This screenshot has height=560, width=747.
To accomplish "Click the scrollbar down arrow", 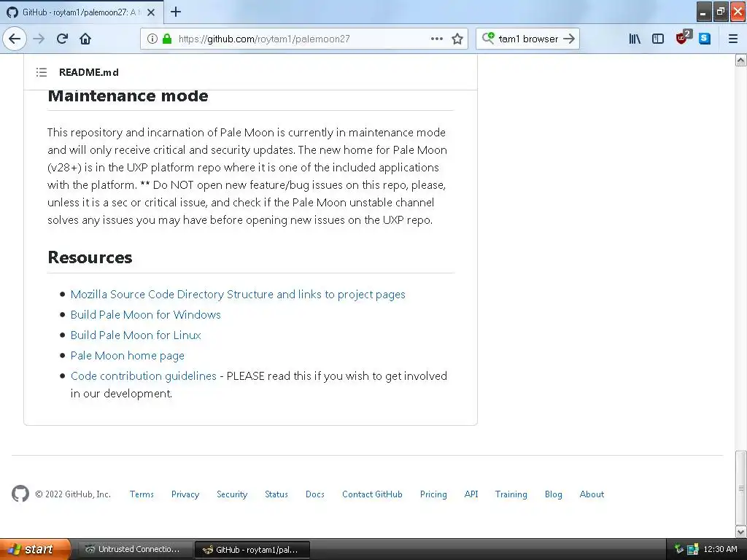I will 741,532.
